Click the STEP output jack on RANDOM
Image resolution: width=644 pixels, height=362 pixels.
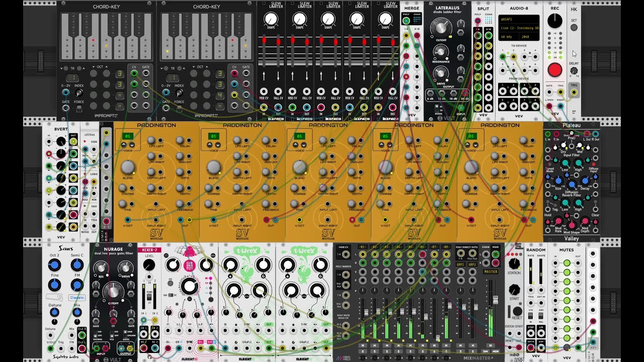click(531, 333)
